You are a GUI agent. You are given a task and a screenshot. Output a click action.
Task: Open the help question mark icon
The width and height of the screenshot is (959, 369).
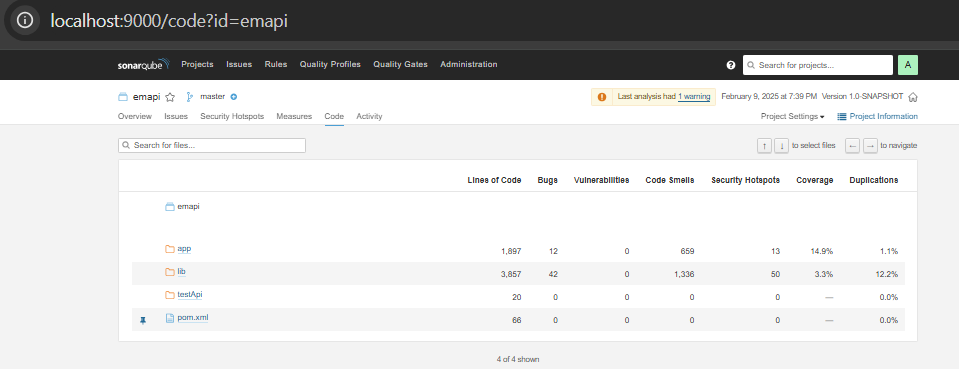click(x=730, y=65)
